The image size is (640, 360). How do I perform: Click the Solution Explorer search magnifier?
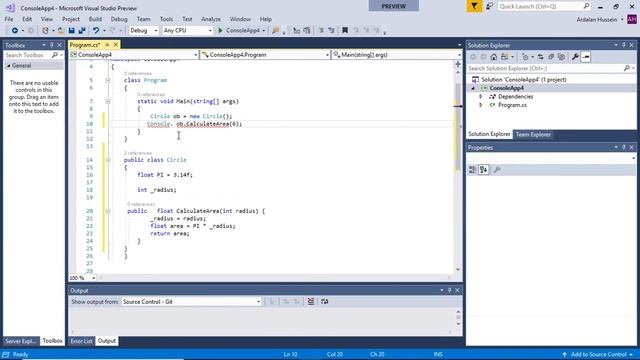pyautogui.click(x=627, y=68)
